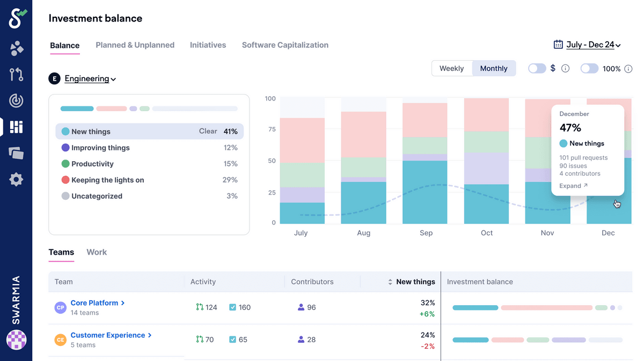Switch to the Work tab
The image size is (644, 361).
(97, 252)
